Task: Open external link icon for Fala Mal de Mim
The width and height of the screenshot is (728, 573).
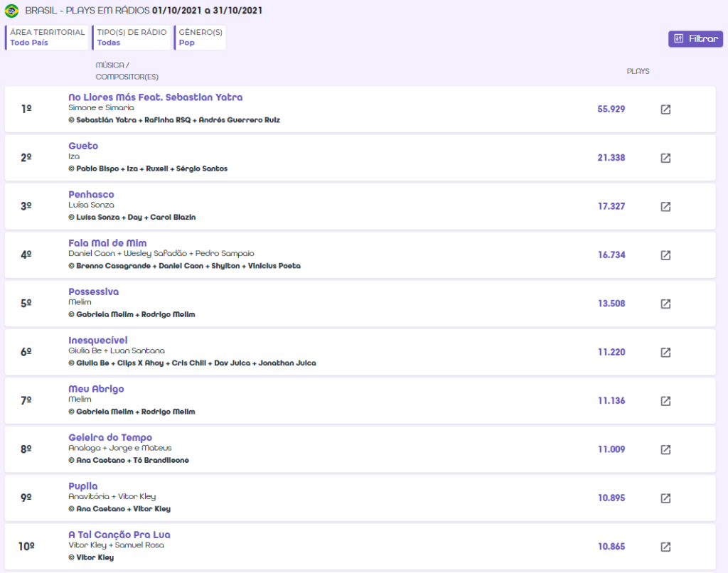Action: tap(665, 255)
